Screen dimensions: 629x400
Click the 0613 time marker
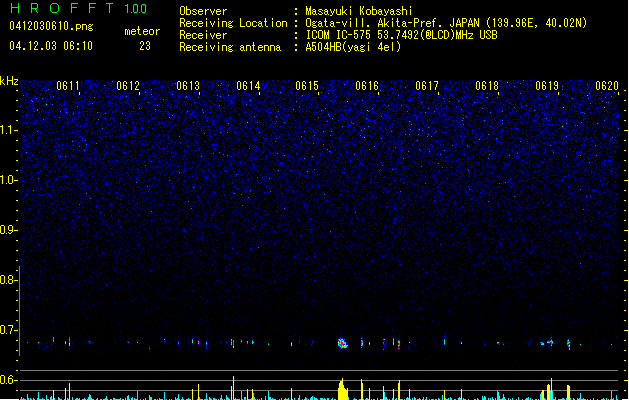tap(188, 86)
